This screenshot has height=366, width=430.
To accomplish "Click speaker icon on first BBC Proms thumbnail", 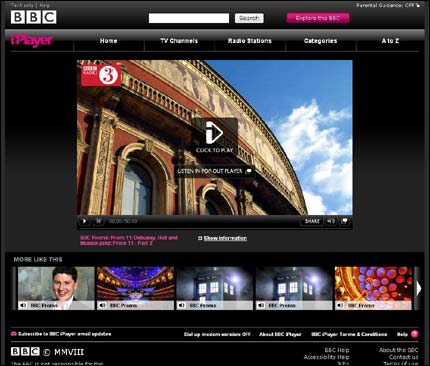I will [x=23, y=305].
